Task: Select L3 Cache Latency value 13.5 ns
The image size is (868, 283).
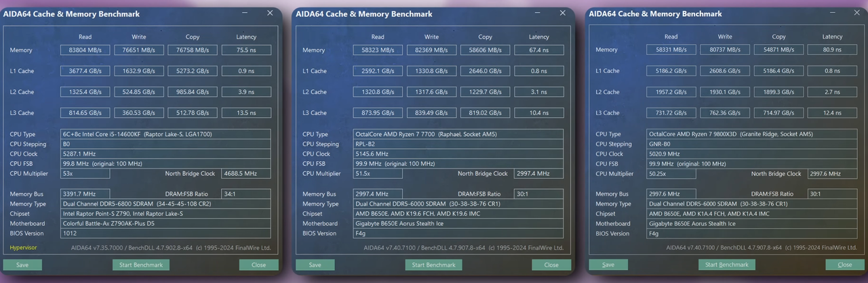Action: coord(246,113)
